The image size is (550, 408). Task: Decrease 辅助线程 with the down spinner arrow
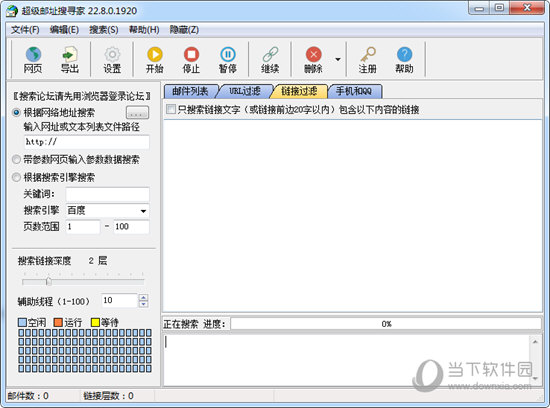click(143, 304)
